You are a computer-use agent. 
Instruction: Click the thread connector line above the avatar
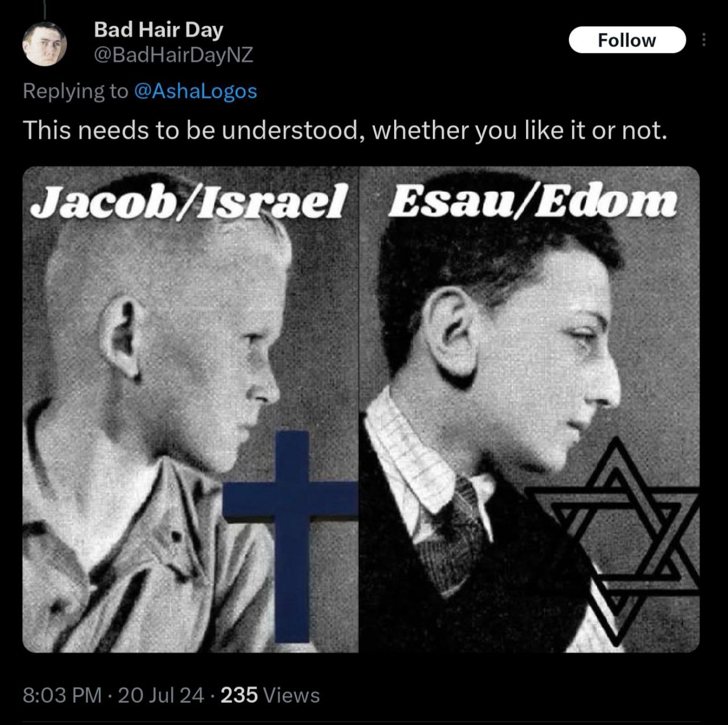tap(44, 7)
